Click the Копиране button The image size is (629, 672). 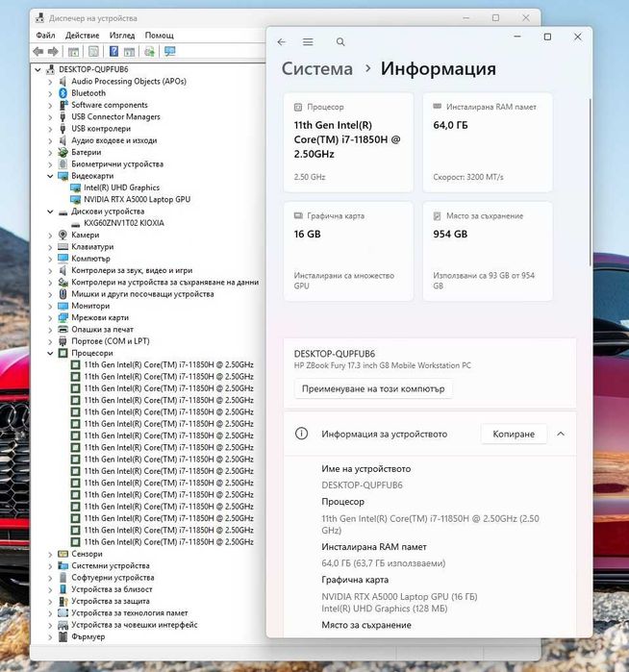(514, 434)
